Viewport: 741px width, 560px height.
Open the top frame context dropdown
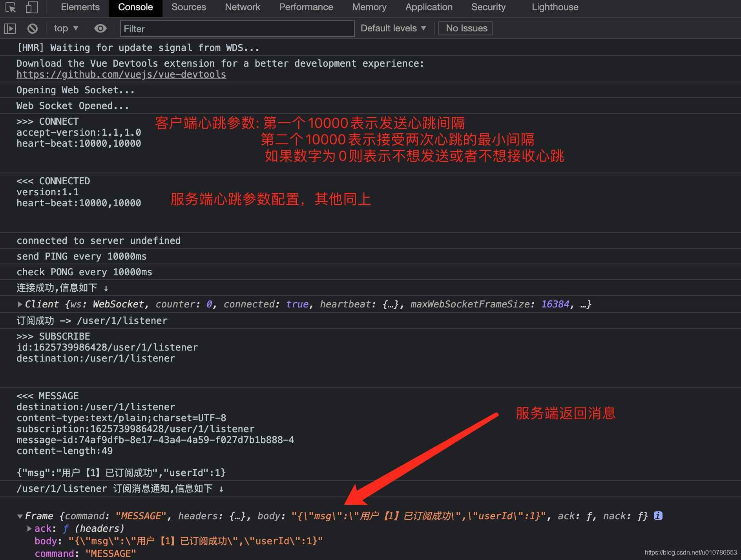(65, 28)
